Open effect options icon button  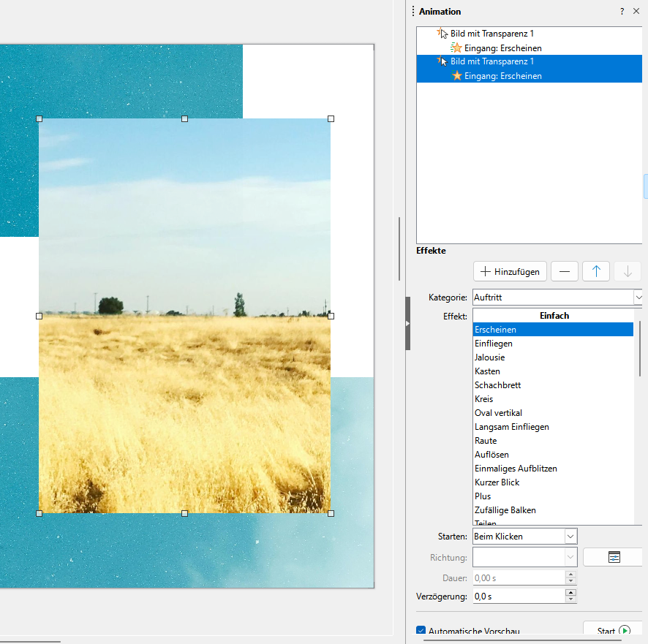614,557
